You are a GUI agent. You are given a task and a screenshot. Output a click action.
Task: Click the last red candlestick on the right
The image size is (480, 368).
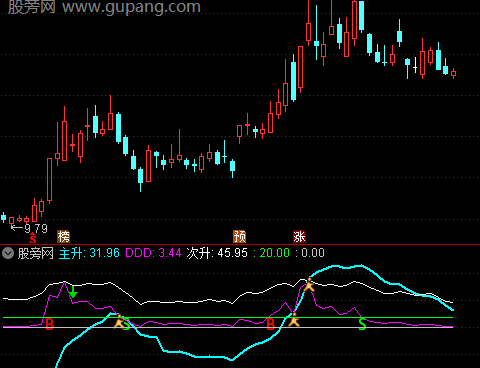[x=453, y=73]
